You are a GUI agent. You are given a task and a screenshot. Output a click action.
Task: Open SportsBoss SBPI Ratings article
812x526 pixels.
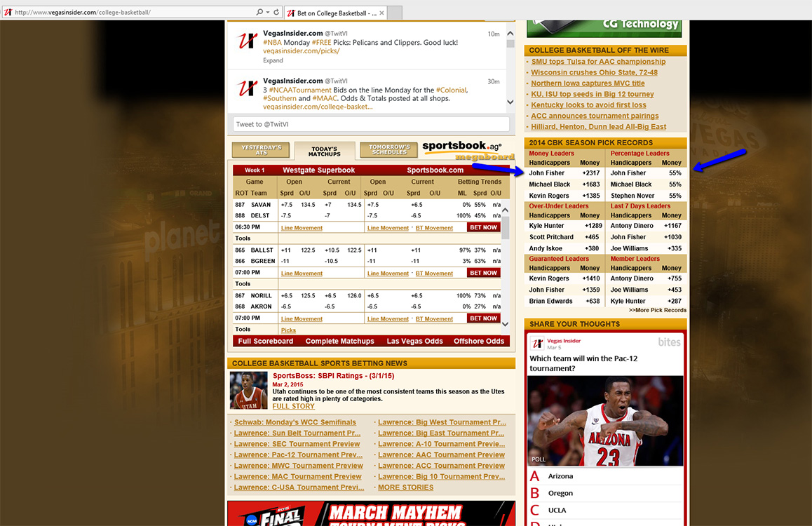pyautogui.click(x=334, y=376)
